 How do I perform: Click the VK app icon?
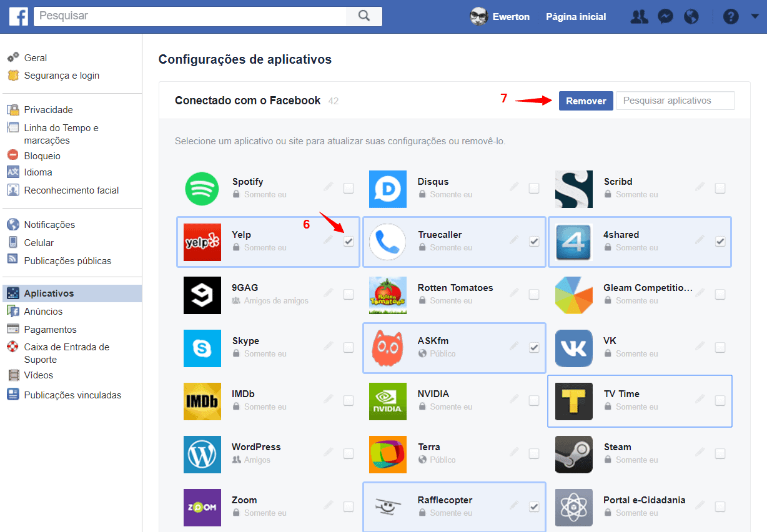574,348
